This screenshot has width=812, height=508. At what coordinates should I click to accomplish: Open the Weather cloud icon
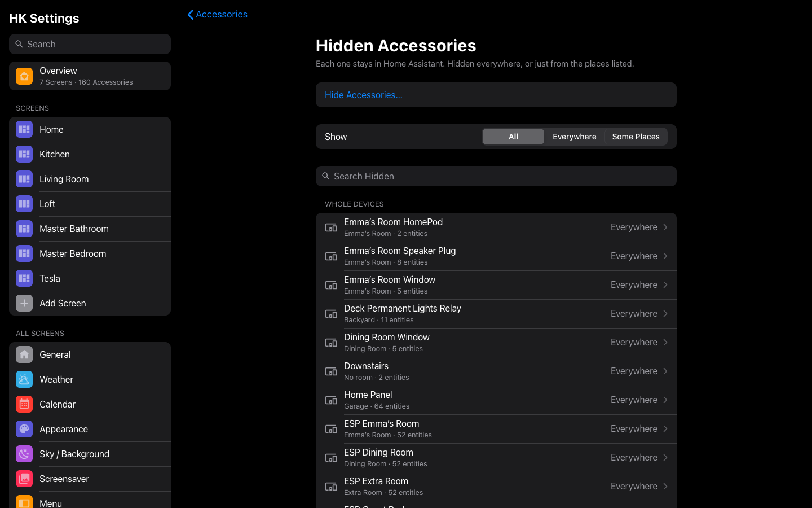[x=24, y=379]
